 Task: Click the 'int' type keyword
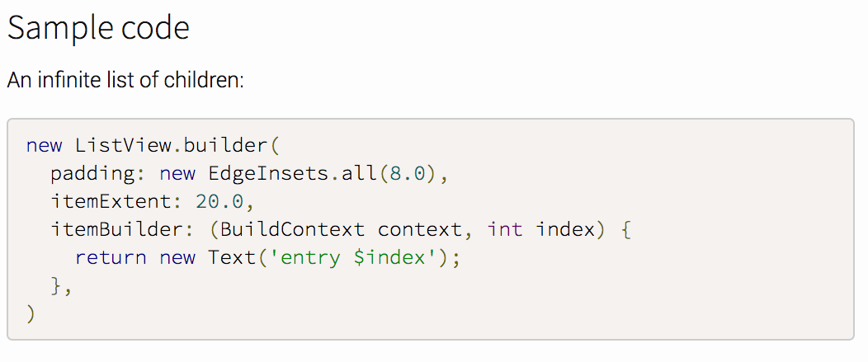(505, 229)
